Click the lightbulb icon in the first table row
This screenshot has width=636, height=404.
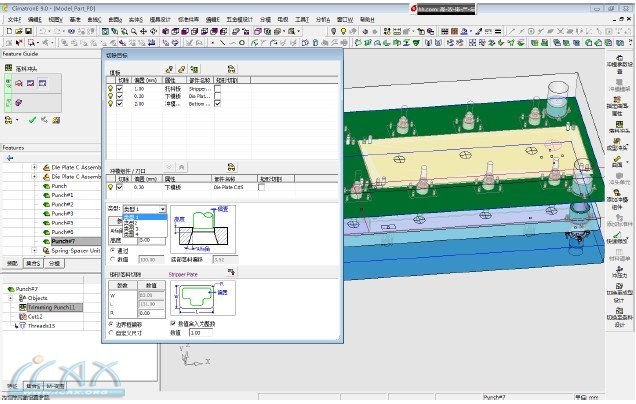click(111, 88)
